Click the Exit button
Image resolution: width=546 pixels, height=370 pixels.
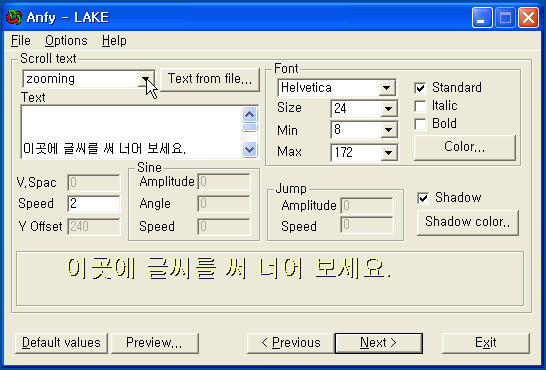point(486,343)
